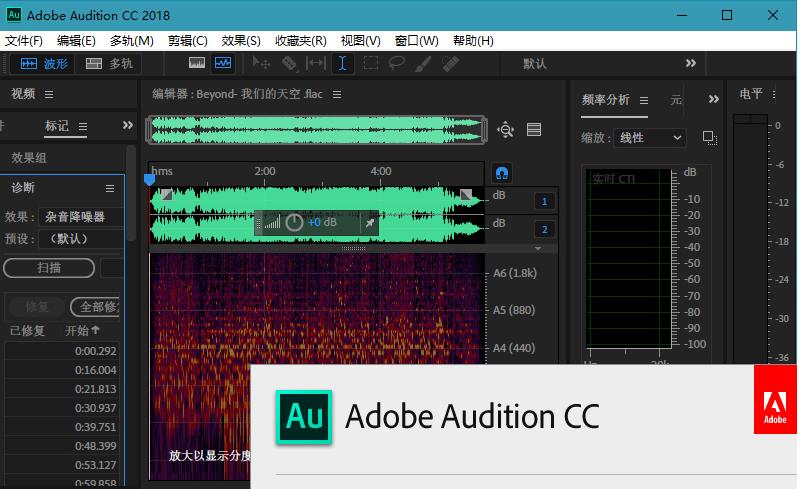The height and width of the screenshot is (489, 801).
Task: Select the 默认 workspace
Action: point(535,63)
